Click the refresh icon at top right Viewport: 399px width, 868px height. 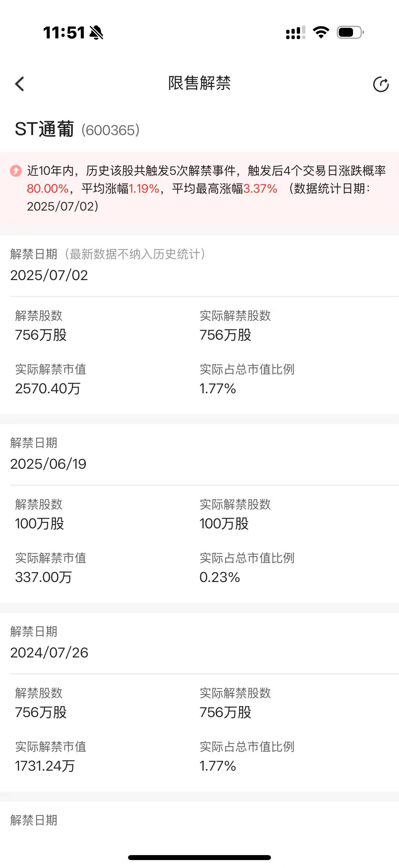381,84
